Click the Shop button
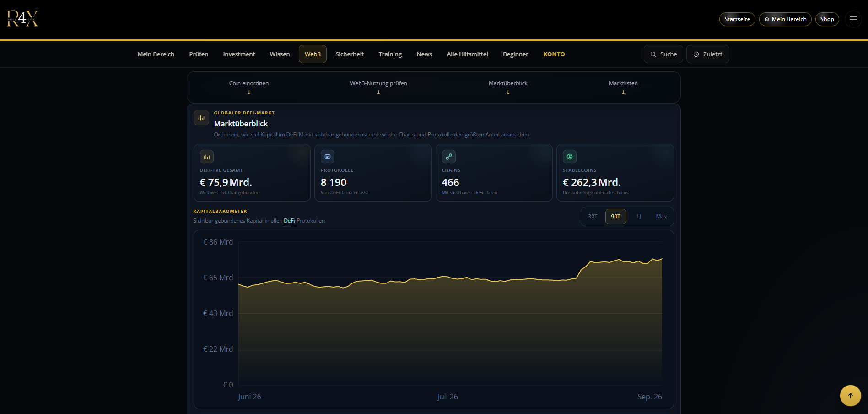Image resolution: width=868 pixels, height=414 pixels. tap(827, 19)
